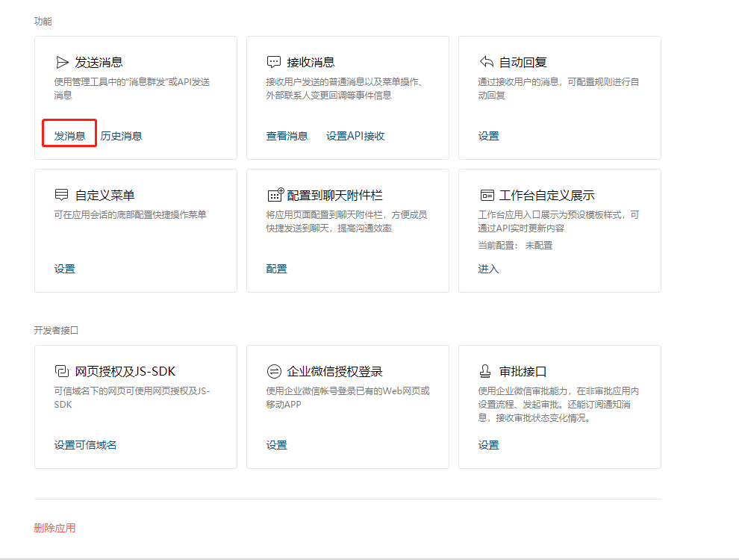Click the red 删除应用 link

click(54, 528)
